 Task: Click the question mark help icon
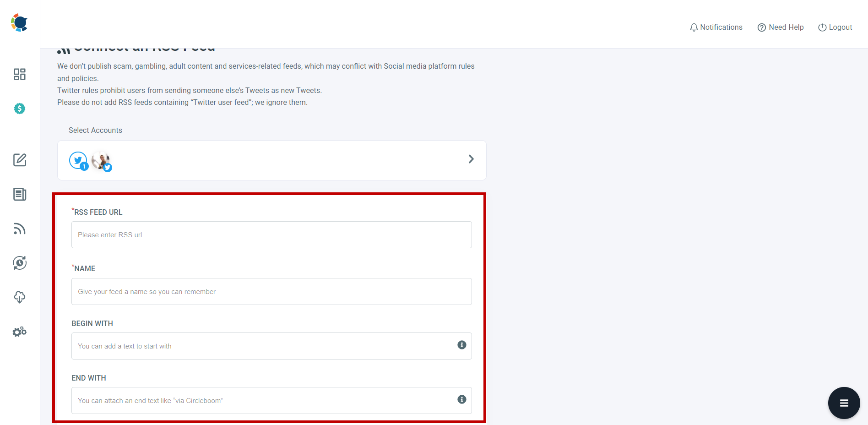(x=762, y=27)
